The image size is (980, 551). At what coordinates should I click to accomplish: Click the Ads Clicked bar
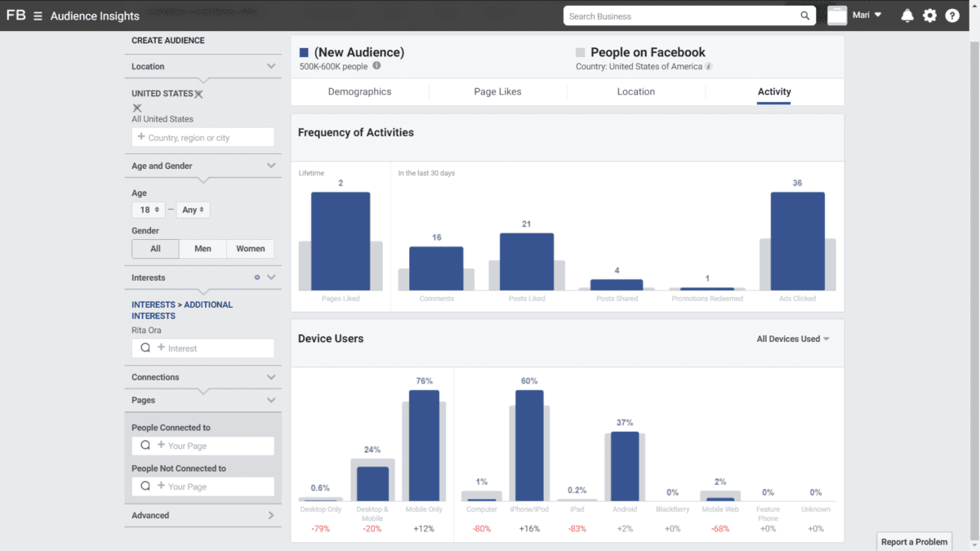[x=797, y=241]
